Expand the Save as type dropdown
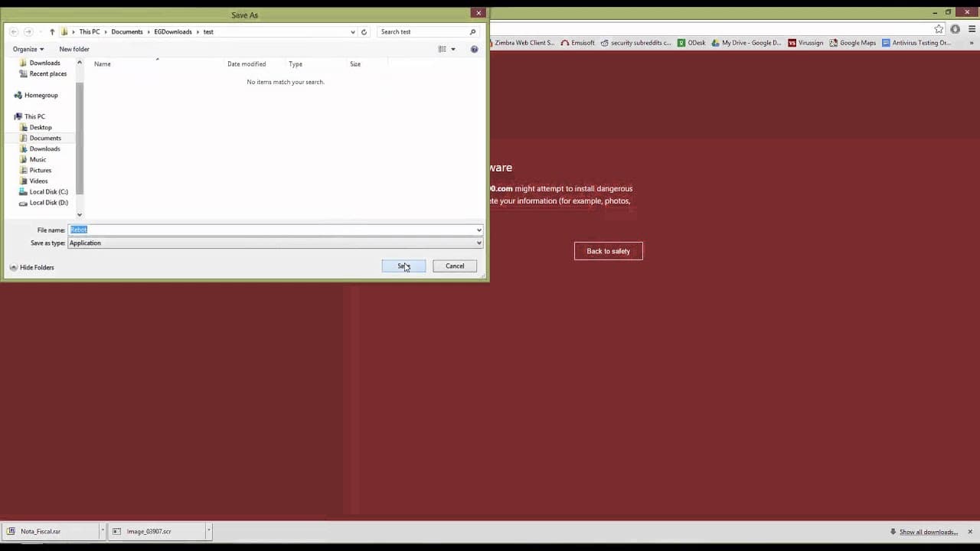980x551 pixels. point(479,243)
